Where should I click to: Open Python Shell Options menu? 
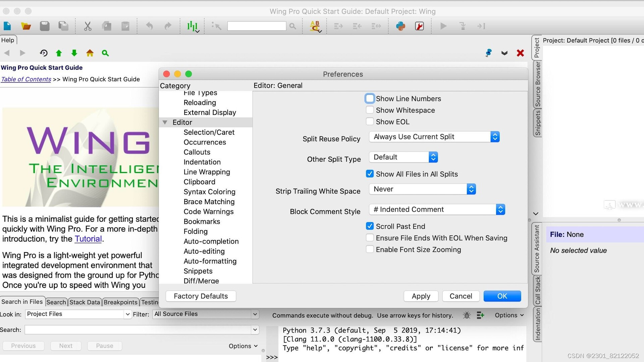509,315
